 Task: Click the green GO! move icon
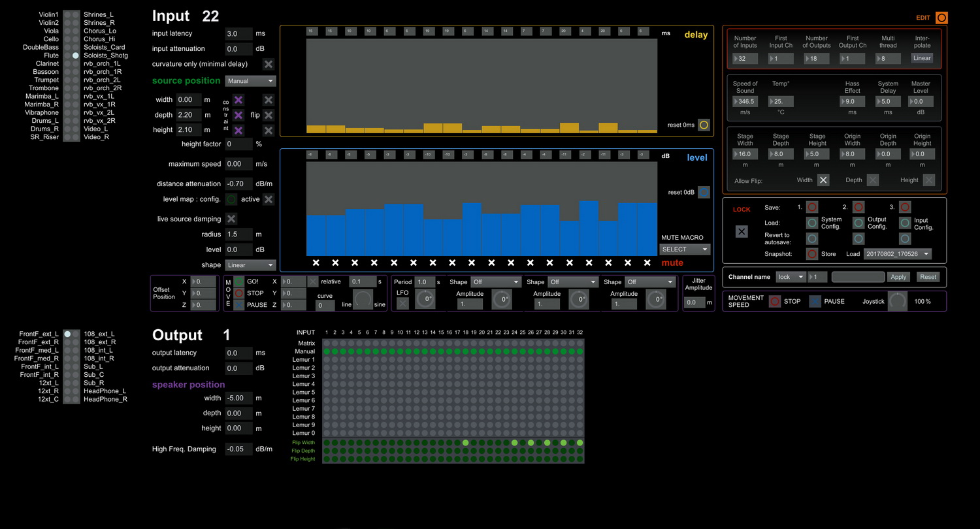pos(239,281)
